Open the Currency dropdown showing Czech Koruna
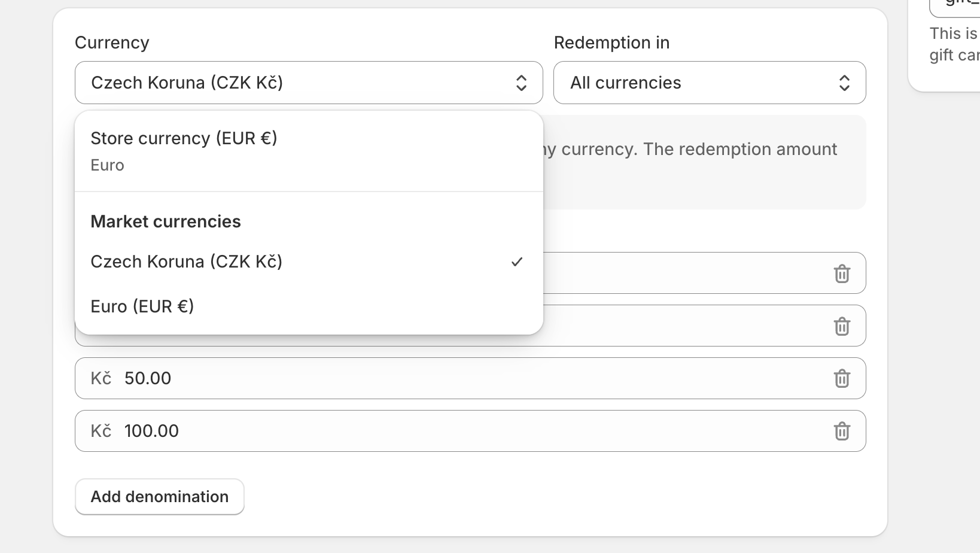 [x=309, y=83]
